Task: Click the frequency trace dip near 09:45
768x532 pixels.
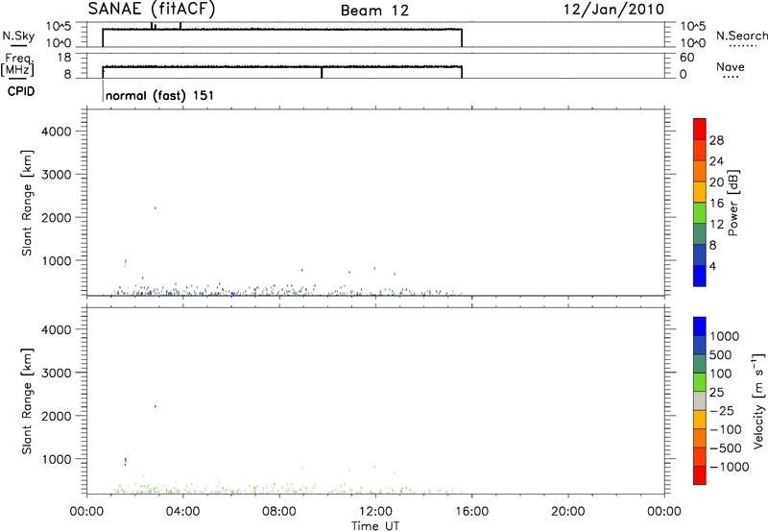Action: (322, 72)
